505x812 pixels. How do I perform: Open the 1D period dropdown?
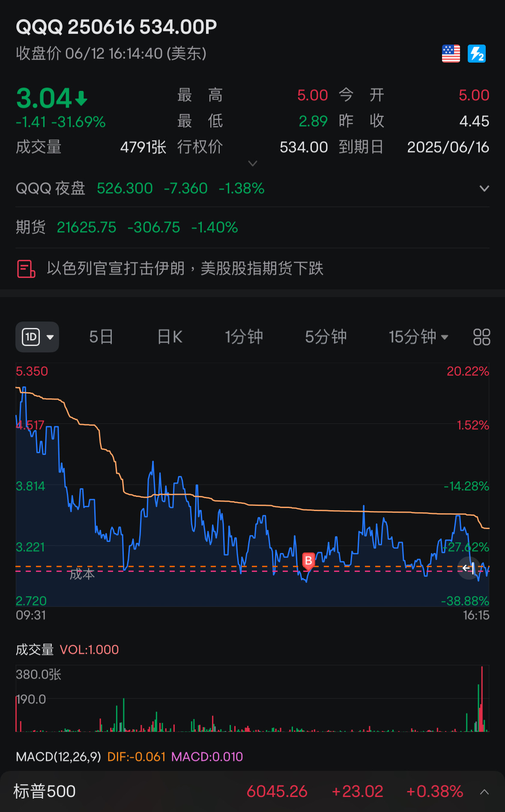tap(37, 337)
